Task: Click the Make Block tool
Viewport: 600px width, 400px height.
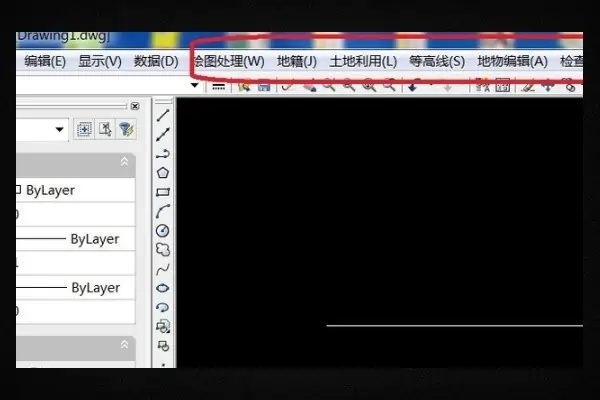Action: click(163, 346)
